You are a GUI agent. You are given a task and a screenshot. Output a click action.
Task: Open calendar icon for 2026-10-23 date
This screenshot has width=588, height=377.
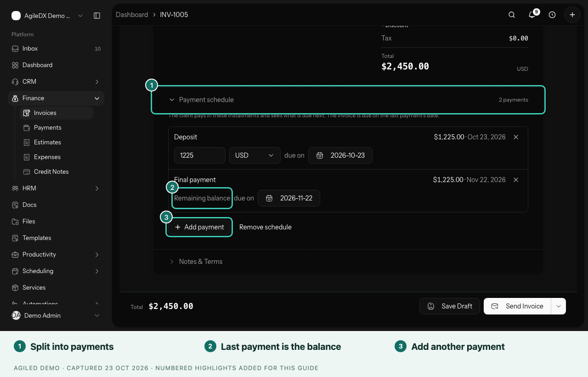point(320,155)
